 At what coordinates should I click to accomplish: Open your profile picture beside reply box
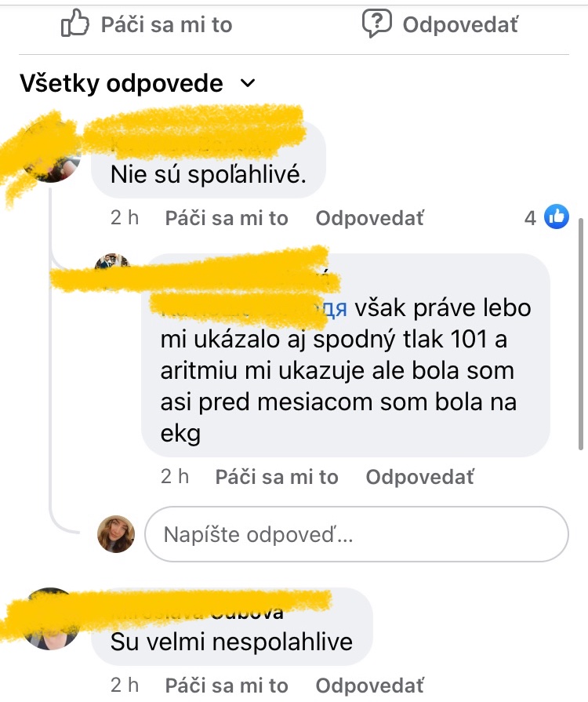pyautogui.click(x=116, y=533)
